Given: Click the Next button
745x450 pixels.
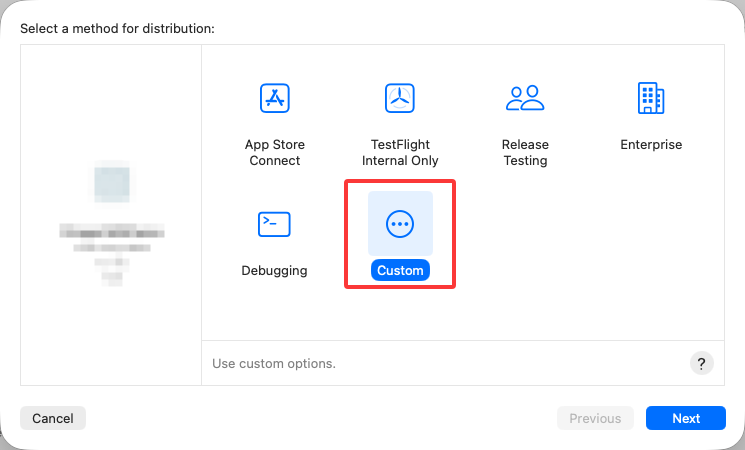Looking at the screenshot, I should [x=686, y=418].
